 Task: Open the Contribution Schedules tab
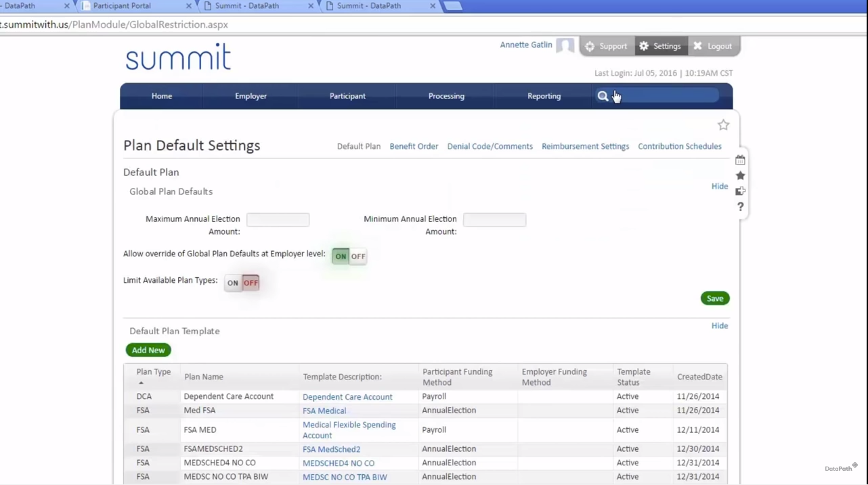coord(680,146)
